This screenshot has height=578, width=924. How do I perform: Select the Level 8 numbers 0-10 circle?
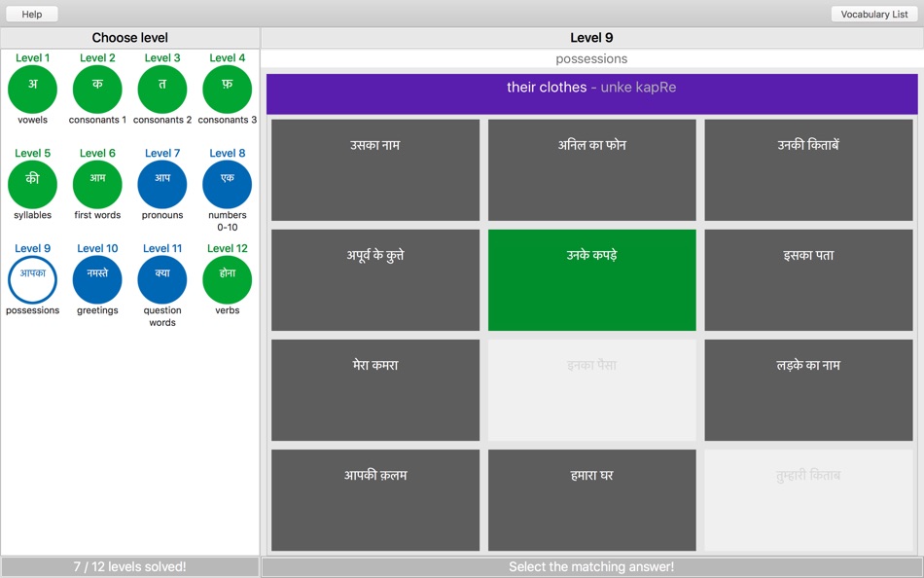click(228, 185)
